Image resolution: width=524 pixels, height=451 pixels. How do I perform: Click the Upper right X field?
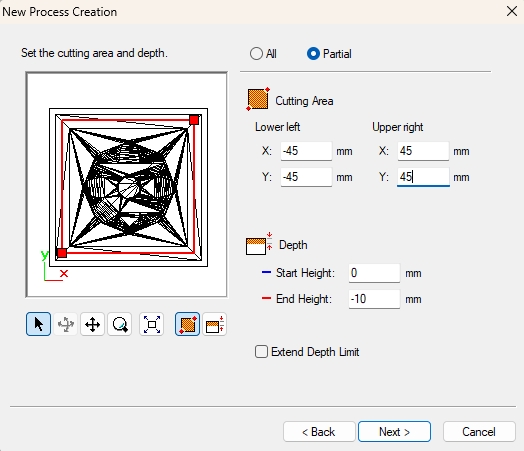(423, 151)
